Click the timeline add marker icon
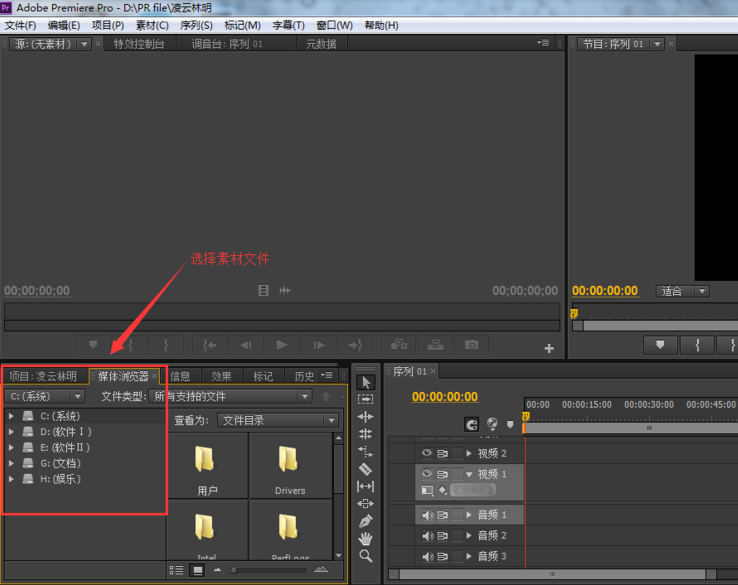The image size is (738, 585). click(x=510, y=424)
